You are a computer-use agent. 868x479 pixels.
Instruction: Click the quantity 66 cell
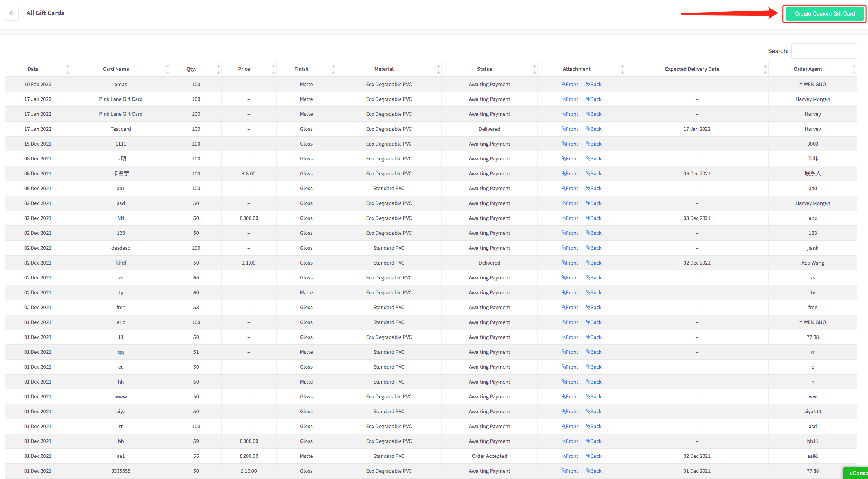[196, 278]
